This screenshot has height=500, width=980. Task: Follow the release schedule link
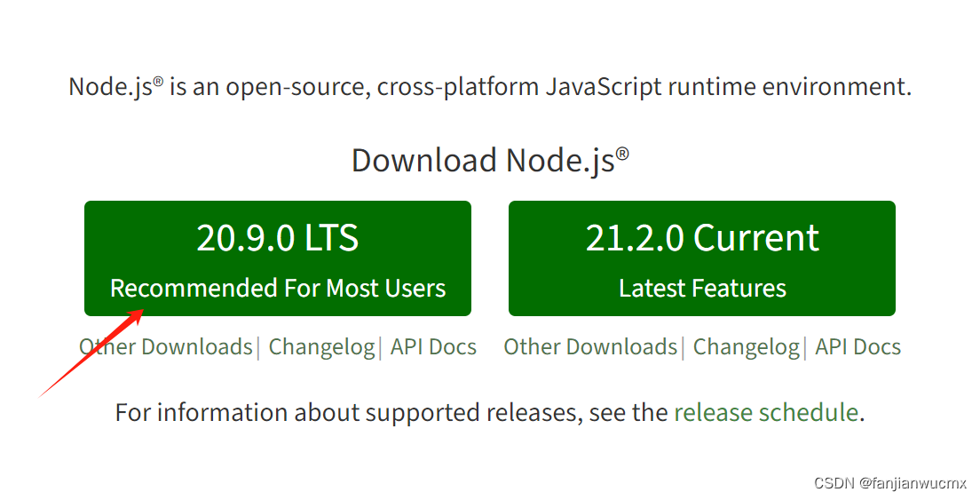pyautogui.click(x=766, y=412)
